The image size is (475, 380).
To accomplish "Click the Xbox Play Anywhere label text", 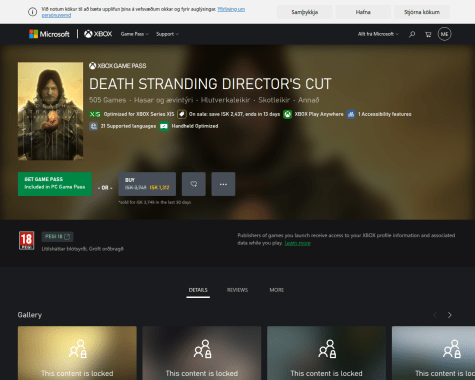I will pos(319,114).
